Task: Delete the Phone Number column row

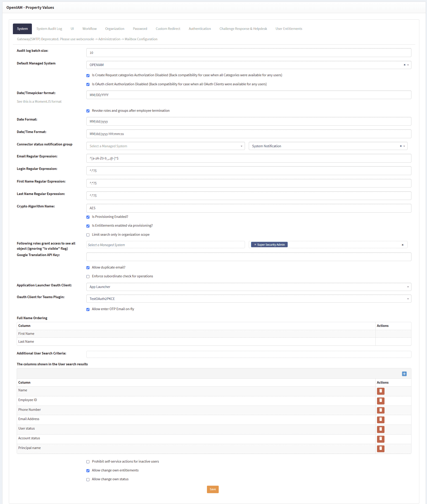Action: click(x=381, y=410)
